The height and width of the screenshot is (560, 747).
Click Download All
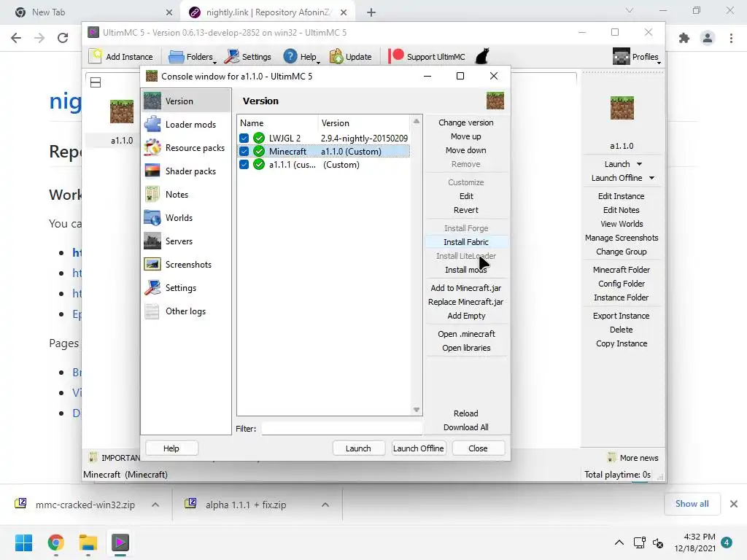tap(466, 427)
